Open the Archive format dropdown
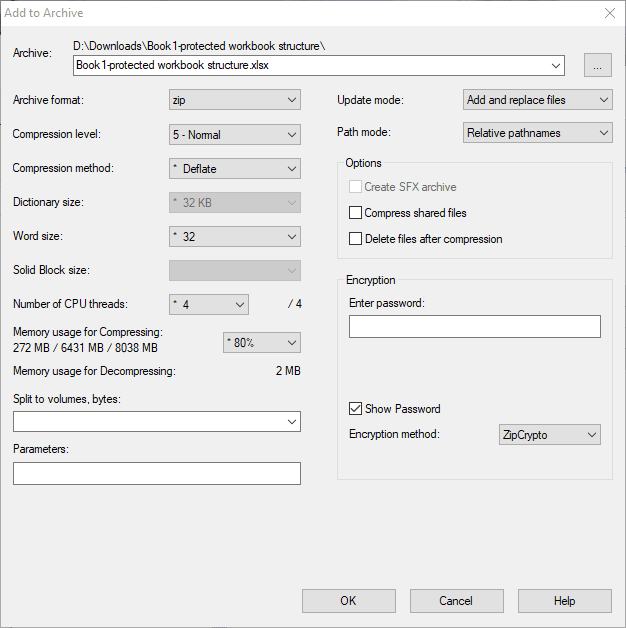The image size is (626, 628). (235, 100)
